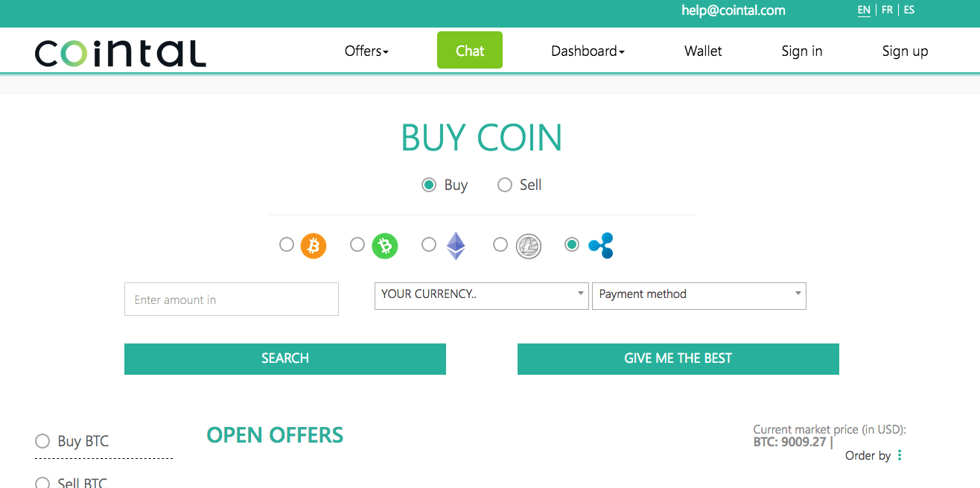The image size is (980, 488).
Task: Open the Order by three-dot icon
Action: point(900,455)
